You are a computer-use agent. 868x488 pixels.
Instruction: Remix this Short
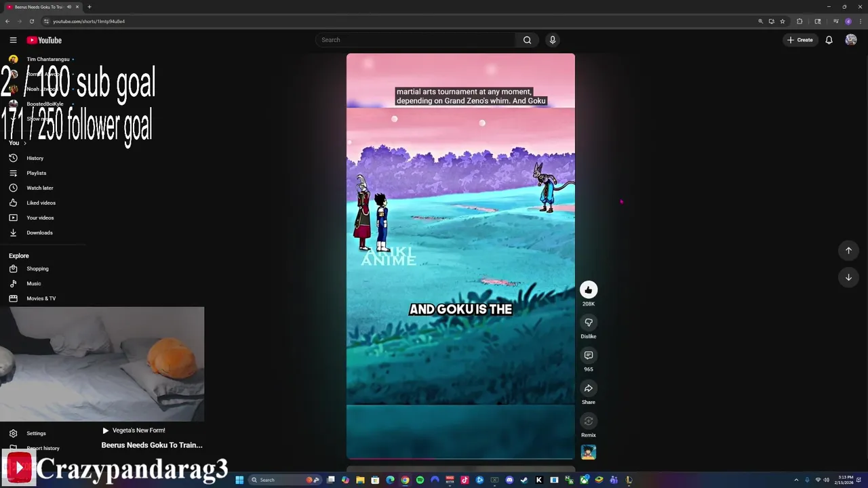coord(589,421)
